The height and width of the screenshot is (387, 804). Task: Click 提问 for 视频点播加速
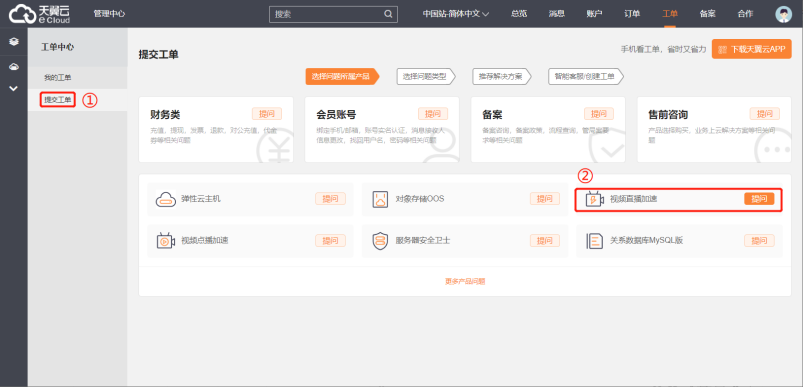click(x=330, y=240)
